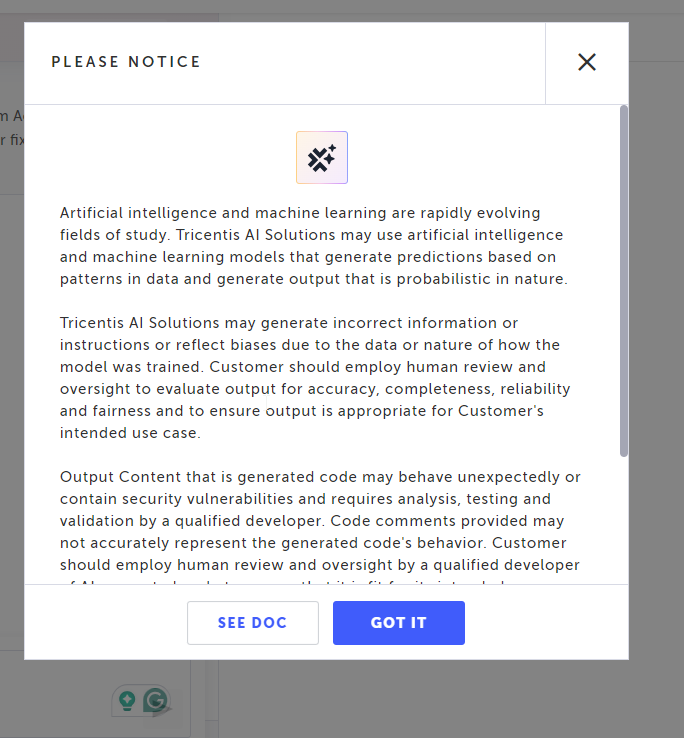684x738 pixels.
Task: Click scrollbar track below the thumb
Action: point(624,520)
